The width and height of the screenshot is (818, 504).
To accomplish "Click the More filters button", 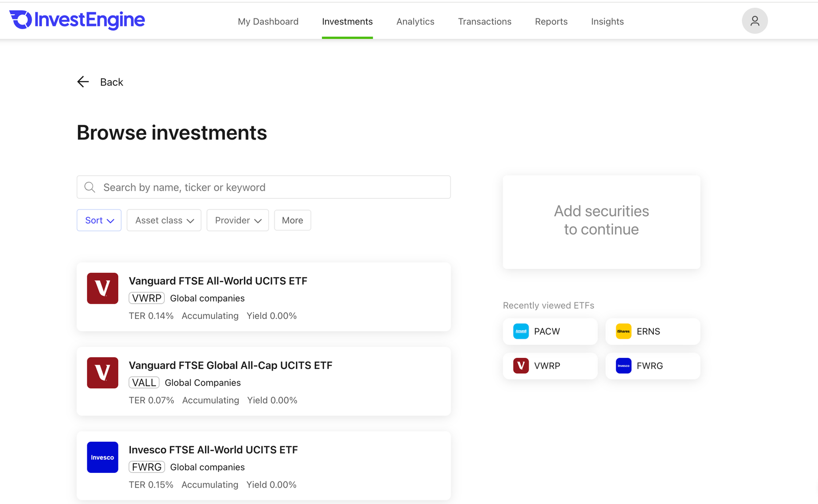I will 292,220.
